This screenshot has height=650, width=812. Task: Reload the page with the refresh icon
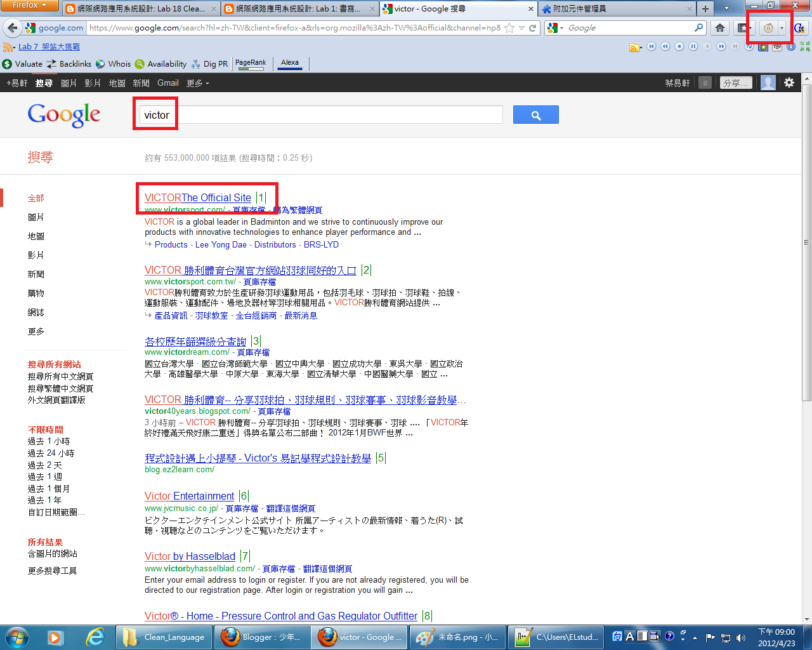pyautogui.click(x=533, y=28)
